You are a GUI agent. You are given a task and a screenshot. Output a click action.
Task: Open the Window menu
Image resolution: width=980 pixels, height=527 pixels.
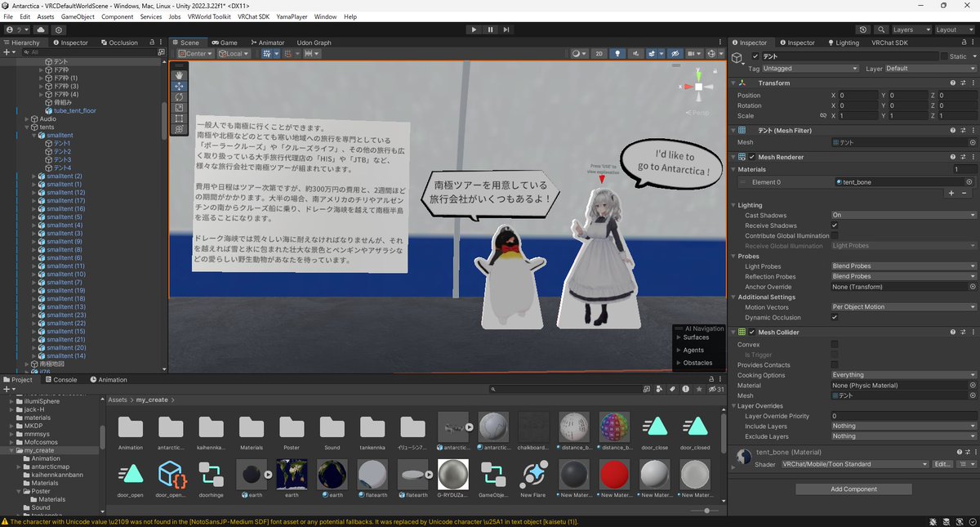pos(325,16)
